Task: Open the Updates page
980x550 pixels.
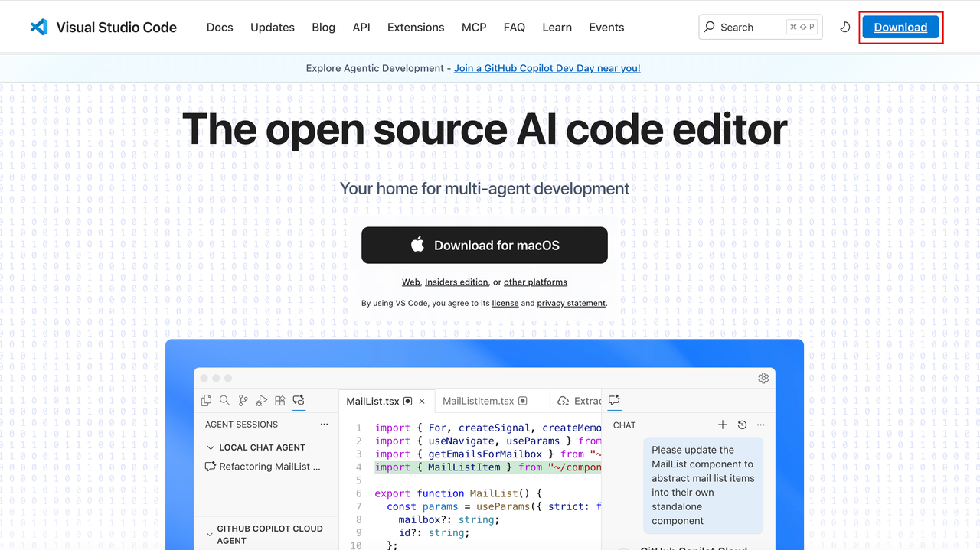Action: tap(273, 27)
